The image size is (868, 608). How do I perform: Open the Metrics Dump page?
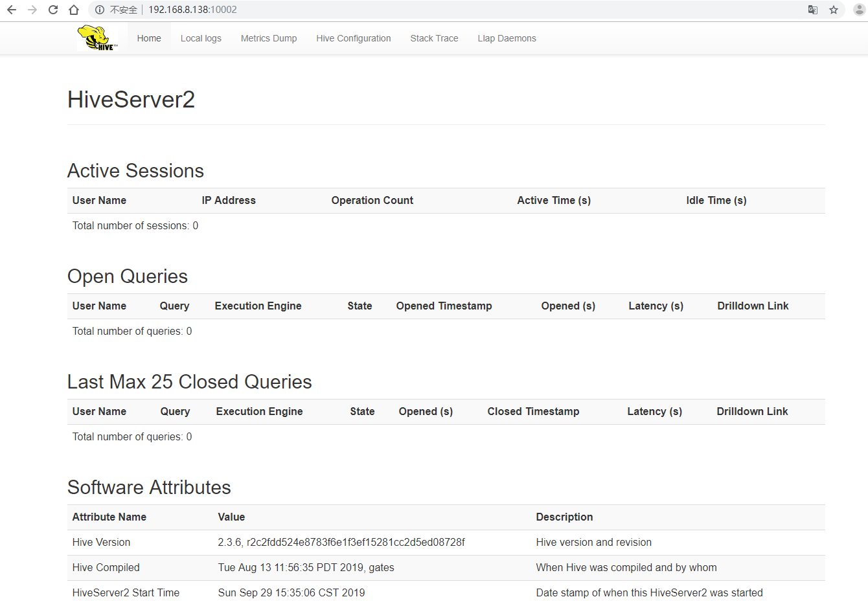tap(269, 38)
